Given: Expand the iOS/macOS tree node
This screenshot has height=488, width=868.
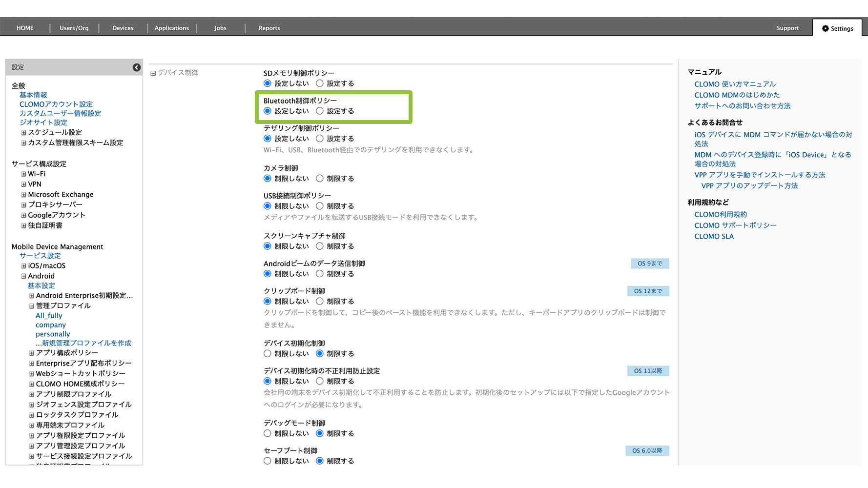Looking at the screenshot, I should [23, 266].
